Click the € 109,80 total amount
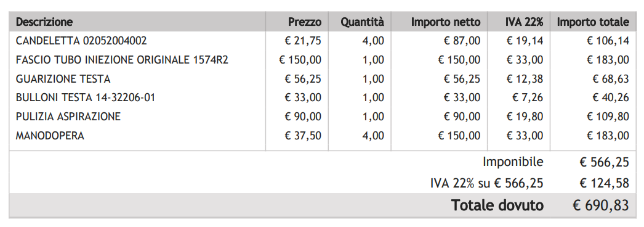Screen dimensions: 644x227 (608, 117)
